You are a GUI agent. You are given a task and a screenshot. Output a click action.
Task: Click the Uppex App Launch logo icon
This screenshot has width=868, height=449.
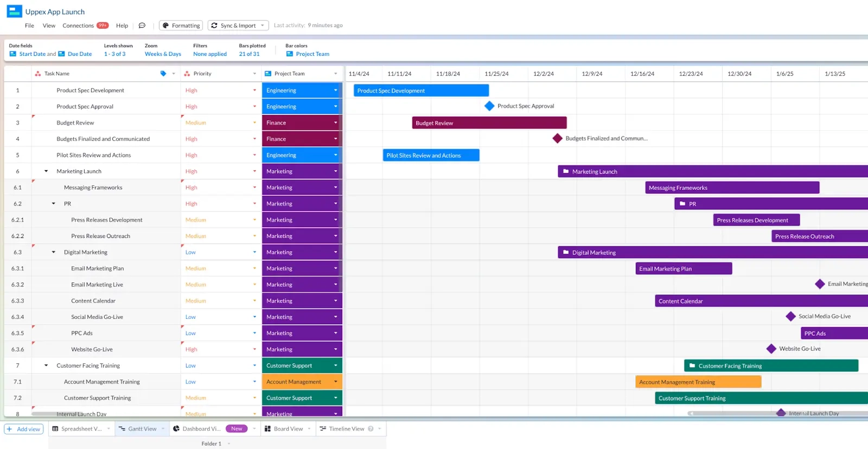pos(14,11)
